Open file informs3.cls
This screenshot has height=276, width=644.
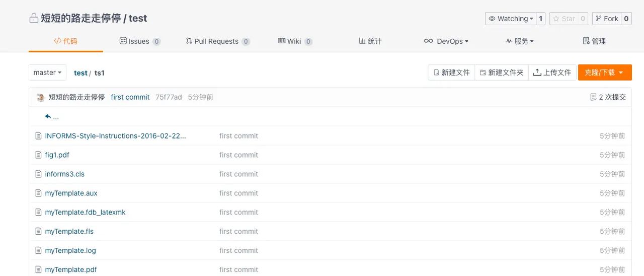point(64,174)
